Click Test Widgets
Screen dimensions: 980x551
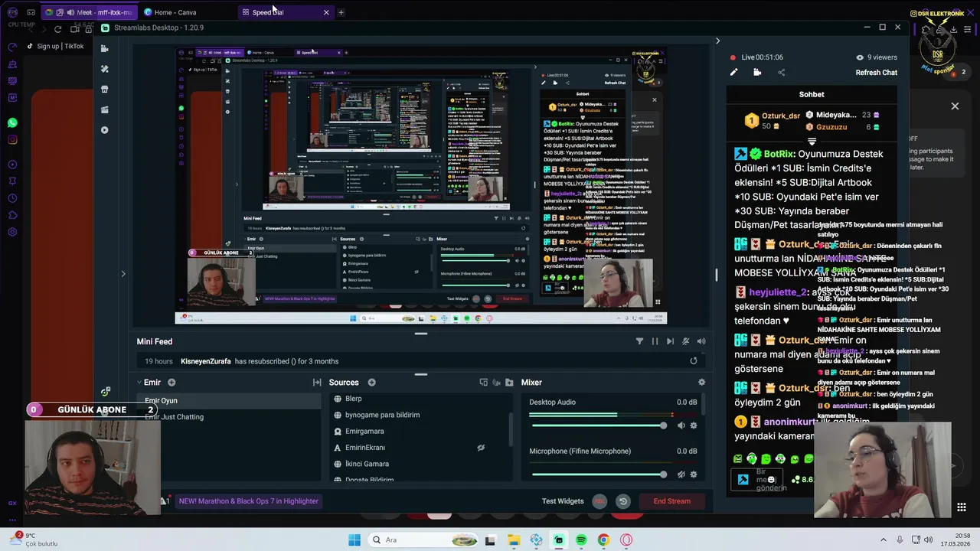tap(563, 501)
